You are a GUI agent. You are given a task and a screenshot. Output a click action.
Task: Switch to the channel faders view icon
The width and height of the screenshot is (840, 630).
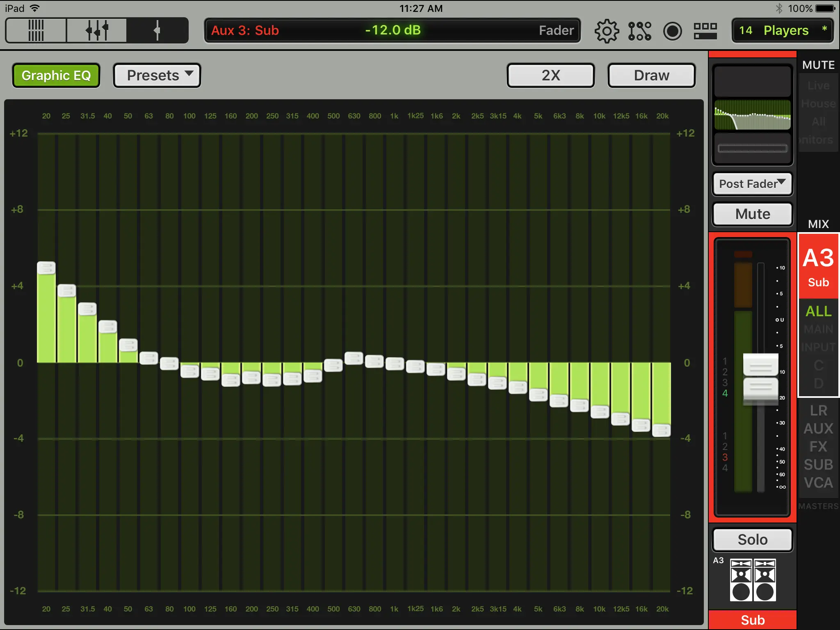97,30
